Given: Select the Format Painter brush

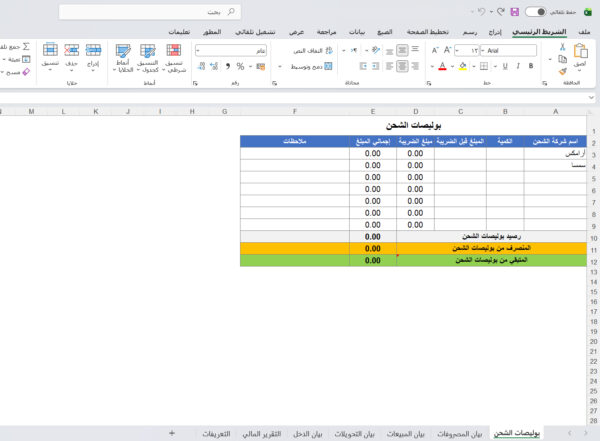Looking at the screenshot, I should tap(562, 71).
